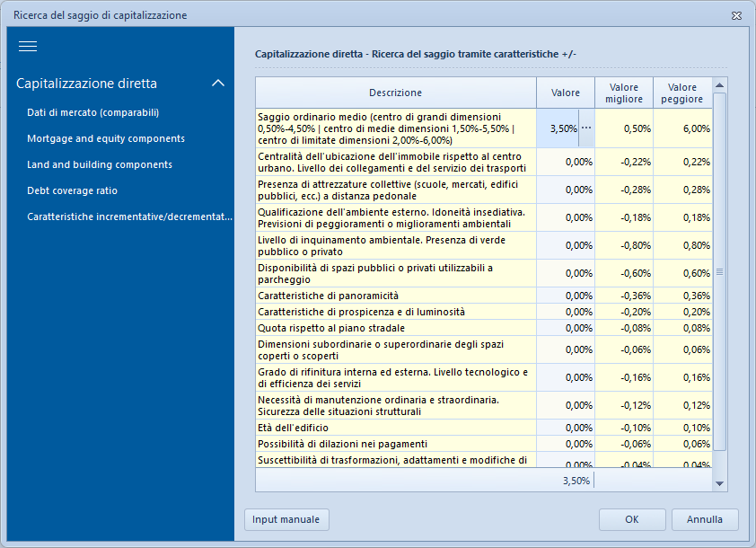The height and width of the screenshot is (548, 756).
Task: Edit Valore for Qualificazione dell'ambiente esterno
Action: point(566,218)
